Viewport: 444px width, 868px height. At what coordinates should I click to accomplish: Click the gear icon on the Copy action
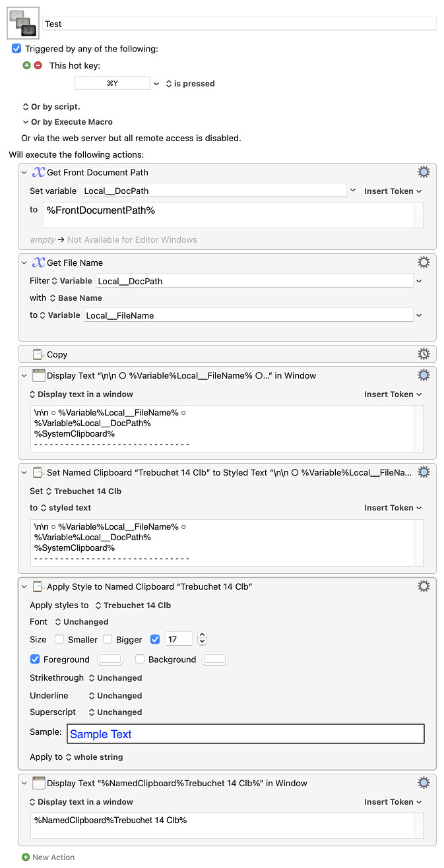coord(424,354)
